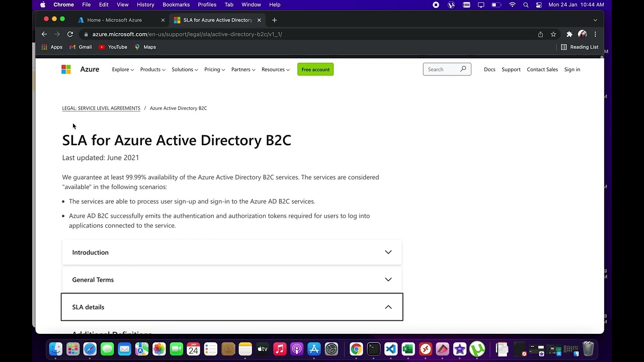644x362 pixels.
Task: Switch to Home - Microsoft Azure tab
Action: 121,20
